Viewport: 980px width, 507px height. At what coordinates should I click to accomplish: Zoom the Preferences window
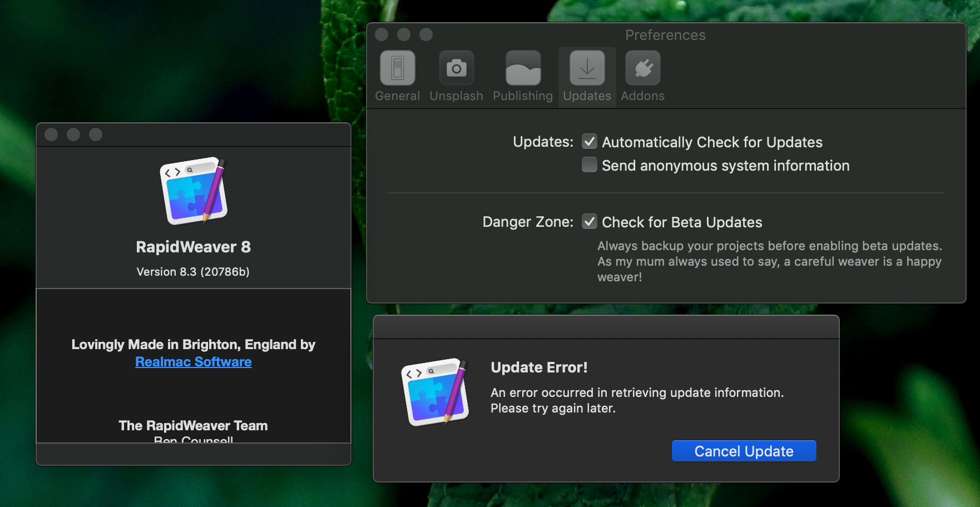426,34
